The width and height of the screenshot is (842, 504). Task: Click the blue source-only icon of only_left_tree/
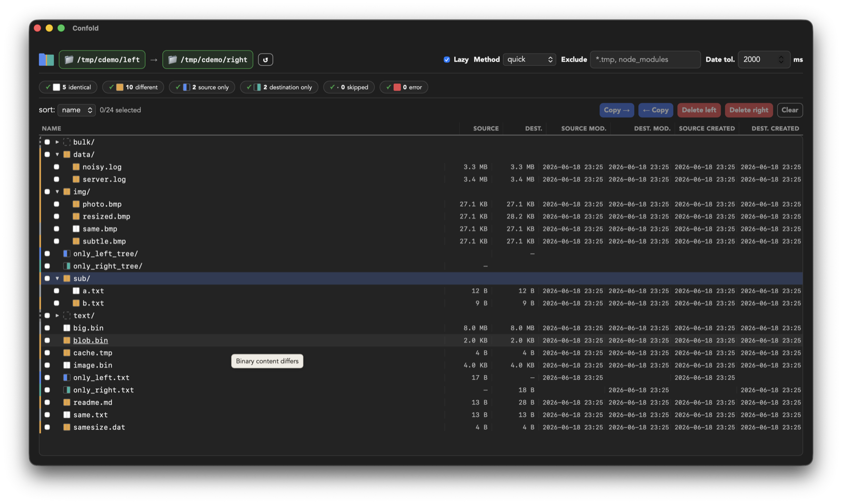coord(67,254)
